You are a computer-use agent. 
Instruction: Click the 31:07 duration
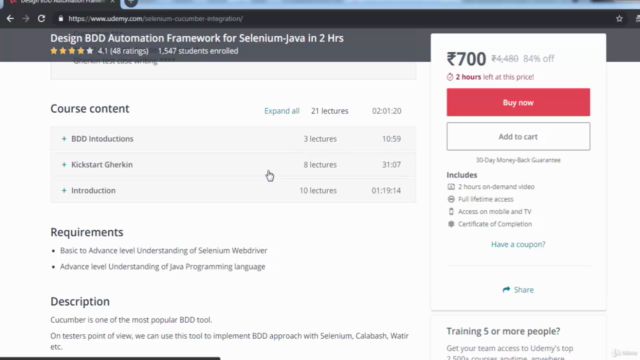pos(391,164)
